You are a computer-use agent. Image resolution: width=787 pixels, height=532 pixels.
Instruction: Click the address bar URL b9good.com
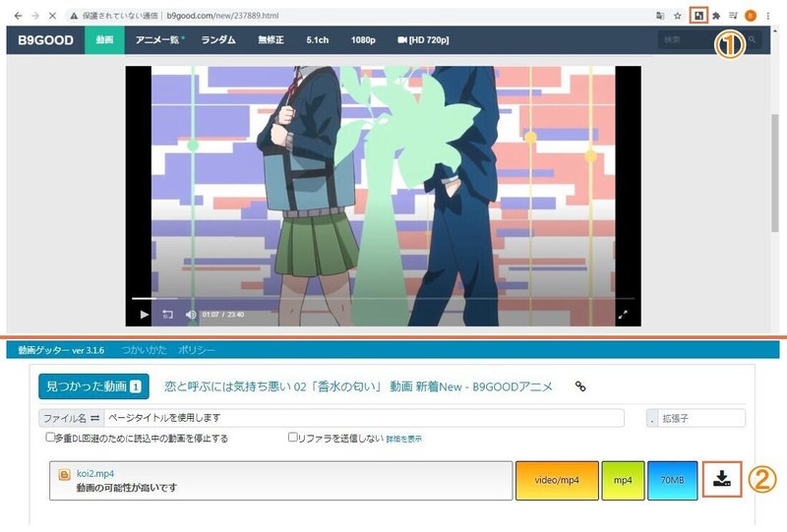coord(222,16)
